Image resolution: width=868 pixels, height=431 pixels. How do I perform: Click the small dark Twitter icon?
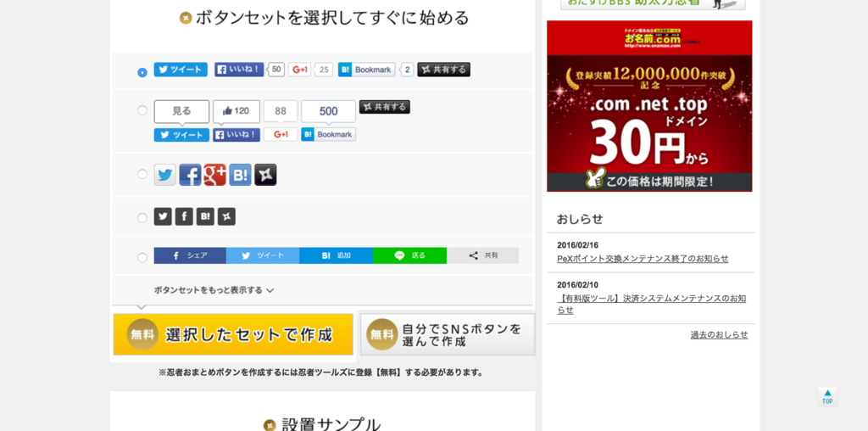(163, 216)
